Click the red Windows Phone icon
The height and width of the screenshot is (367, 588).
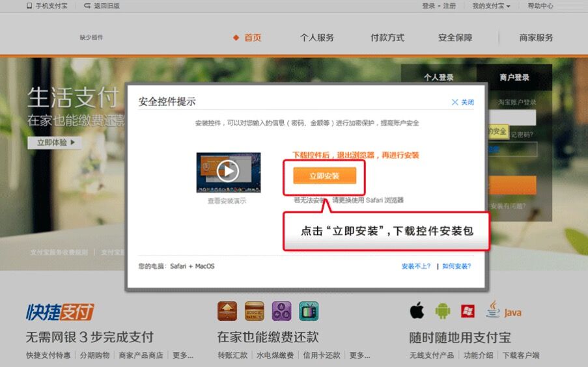pyautogui.click(x=468, y=311)
